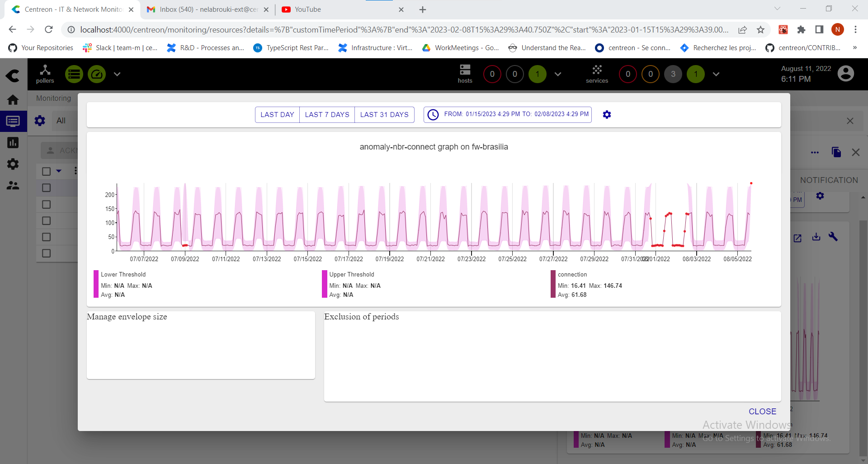This screenshot has width=868, height=464.
Task: Expand the hosts summary chevron
Action: point(558,74)
